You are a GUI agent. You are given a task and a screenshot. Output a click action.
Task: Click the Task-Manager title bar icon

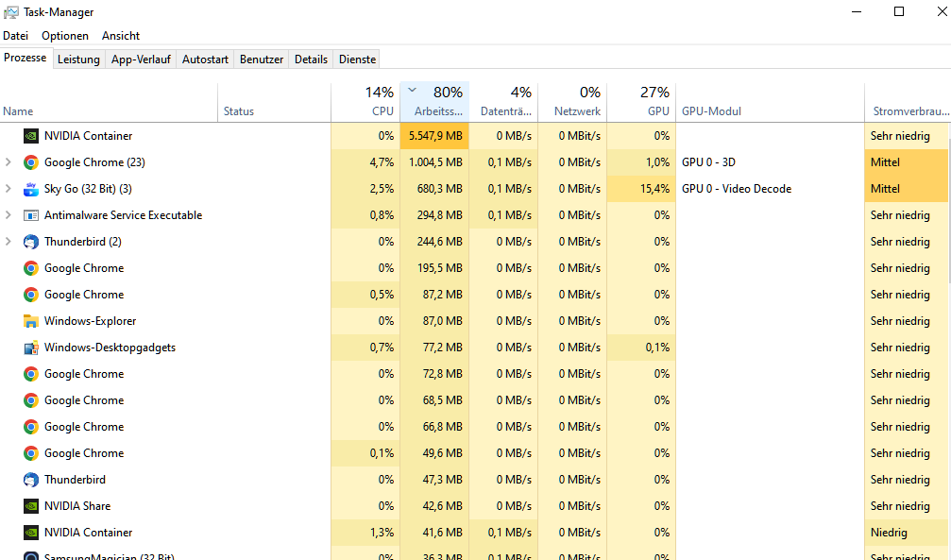point(11,12)
